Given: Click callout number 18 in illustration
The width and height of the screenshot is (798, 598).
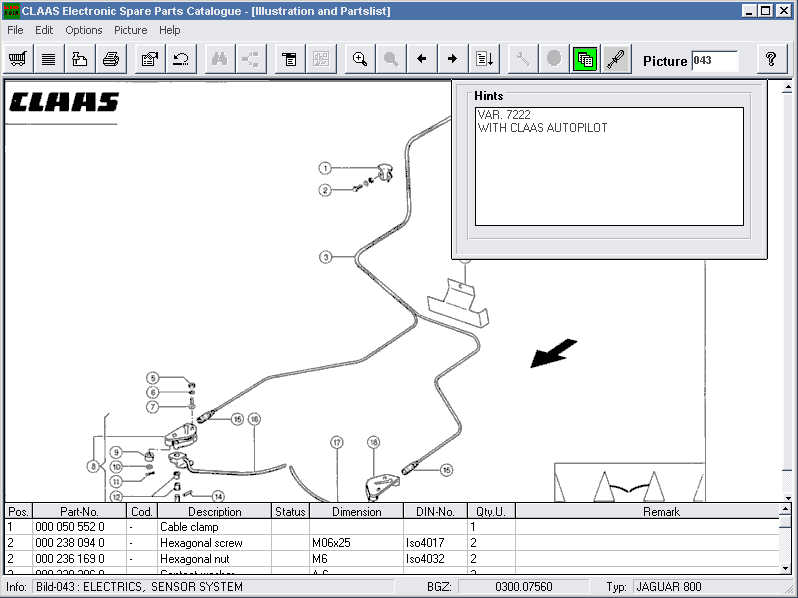Looking at the screenshot, I should coord(374,442).
